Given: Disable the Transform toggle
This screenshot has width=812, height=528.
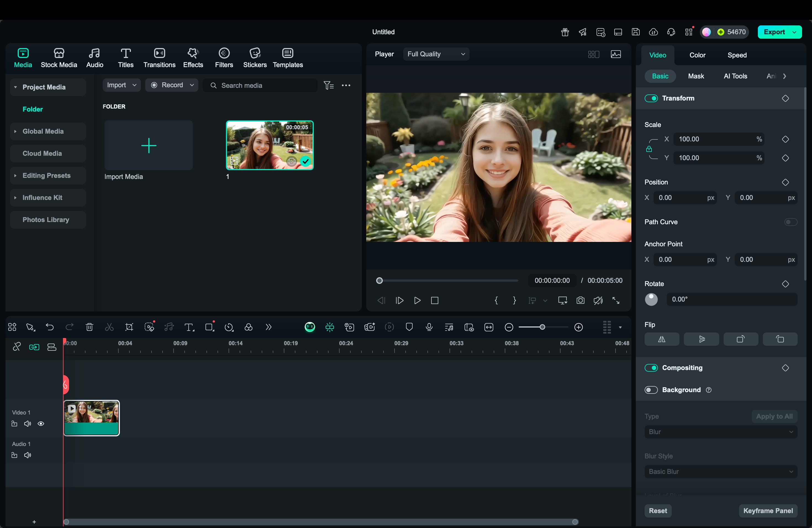Looking at the screenshot, I should coord(651,98).
